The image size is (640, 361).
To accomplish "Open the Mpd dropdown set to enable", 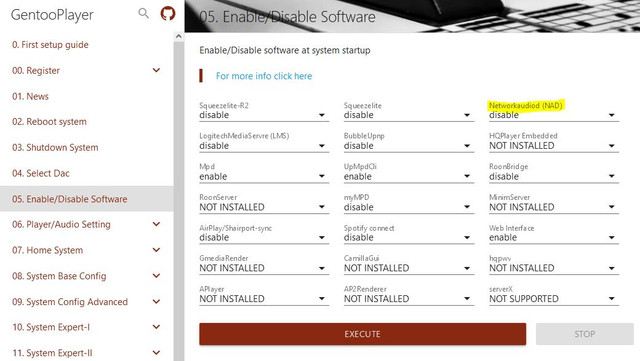I will coord(264,176).
